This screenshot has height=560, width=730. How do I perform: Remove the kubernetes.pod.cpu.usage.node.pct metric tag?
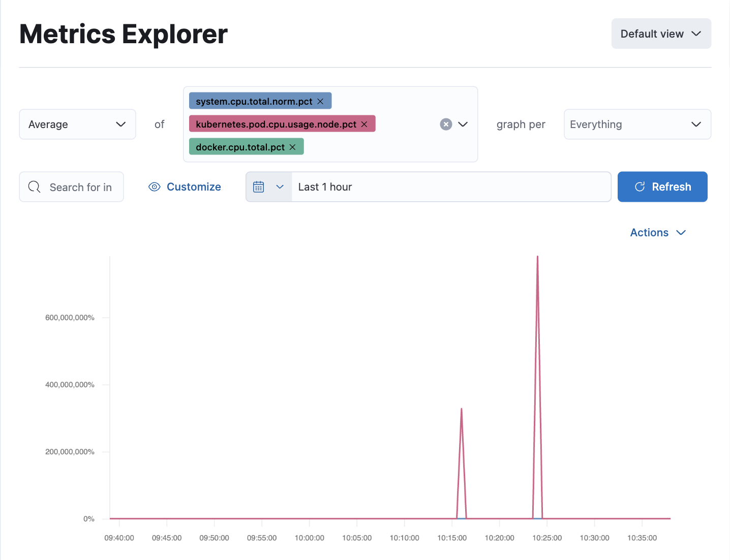click(x=364, y=124)
